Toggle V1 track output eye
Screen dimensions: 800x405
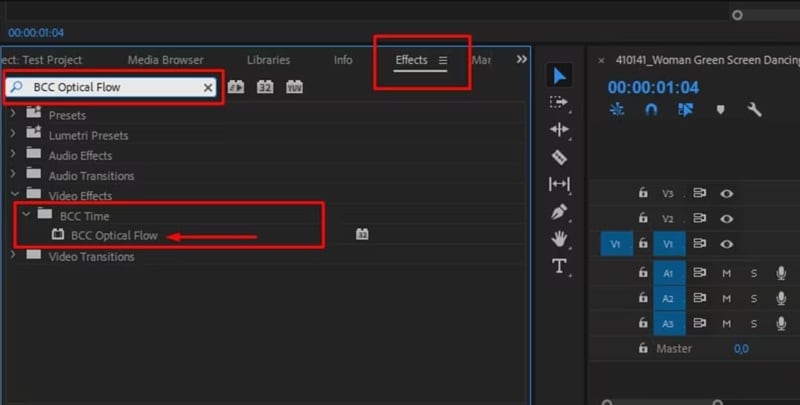click(x=727, y=244)
